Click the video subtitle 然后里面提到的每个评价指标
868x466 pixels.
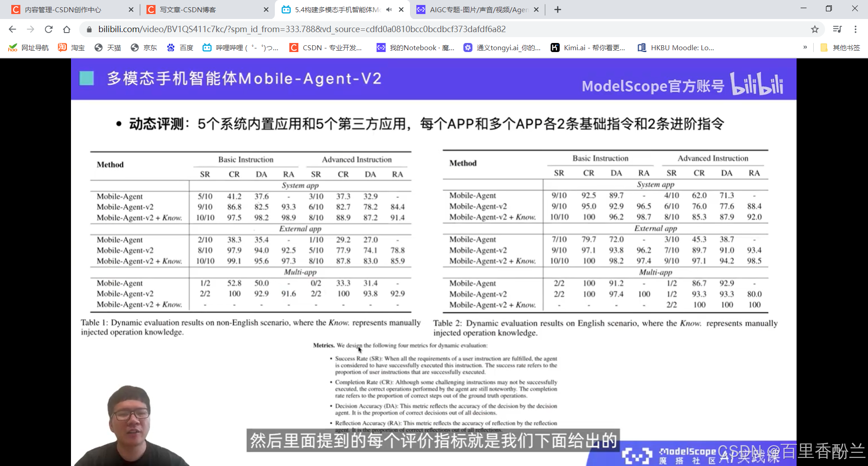point(433,440)
